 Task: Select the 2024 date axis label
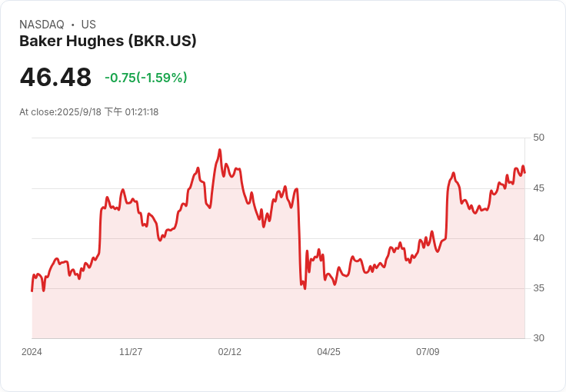pos(32,351)
